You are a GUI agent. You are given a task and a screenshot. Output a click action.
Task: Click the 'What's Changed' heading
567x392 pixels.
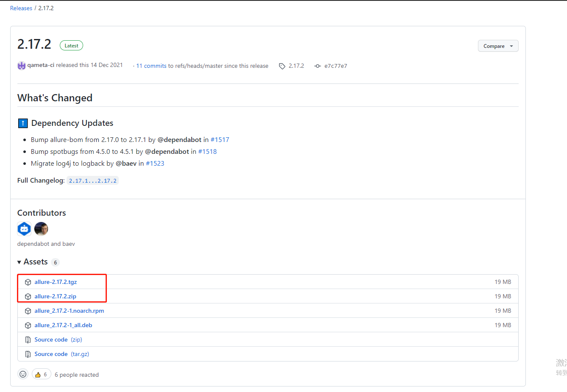55,98
